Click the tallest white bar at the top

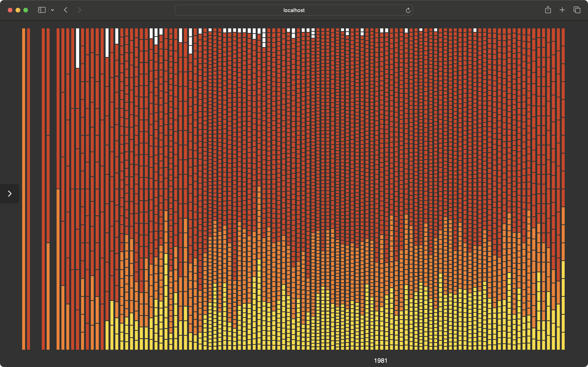[x=77, y=48]
